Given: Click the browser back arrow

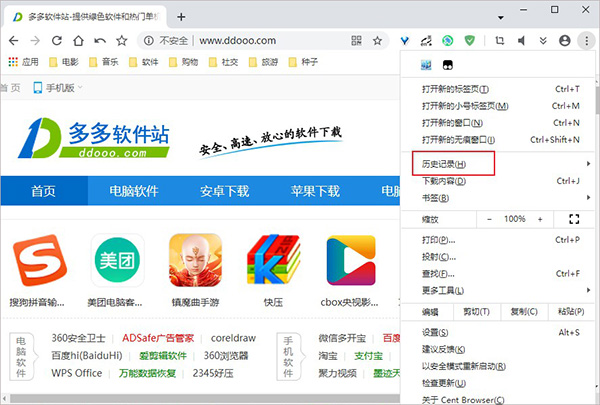Looking at the screenshot, I should coord(13,41).
